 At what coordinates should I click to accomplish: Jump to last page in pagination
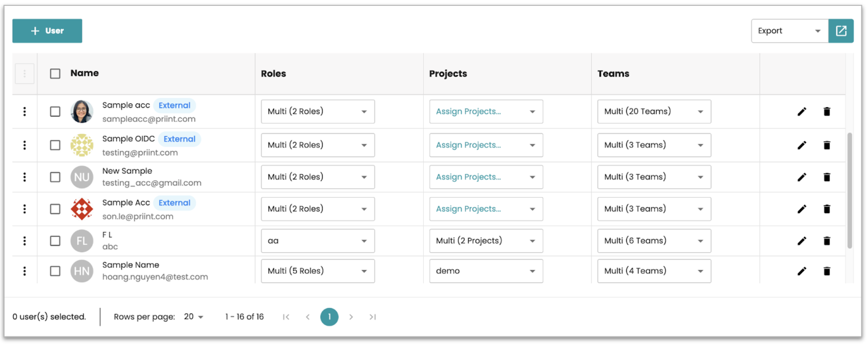[373, 317]
